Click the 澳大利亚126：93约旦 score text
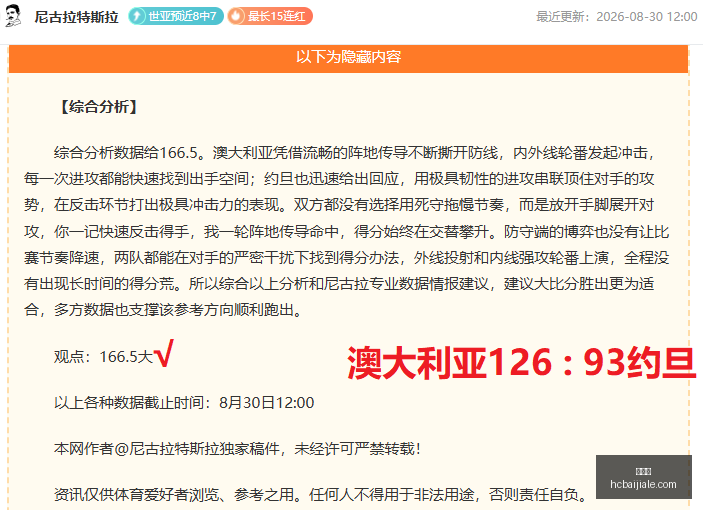 coord(522,363)
